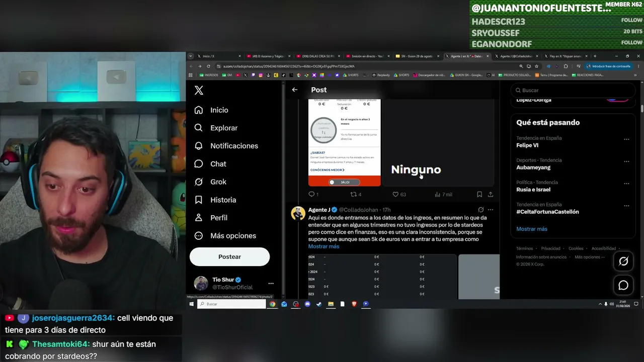644x362 pixels.
Task: Reply to the post with 1 comment
Action: [x=313, y=194]
